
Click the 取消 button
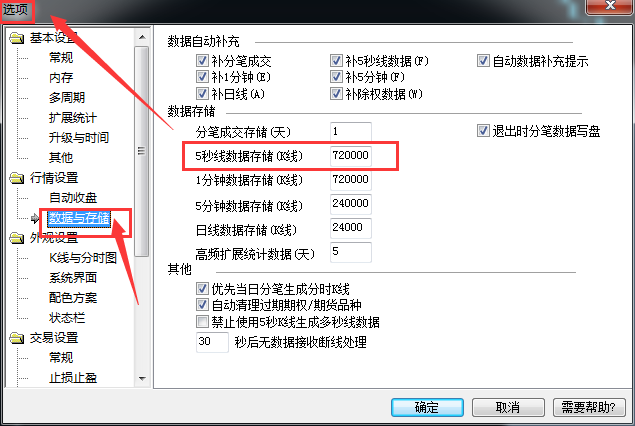508,407
